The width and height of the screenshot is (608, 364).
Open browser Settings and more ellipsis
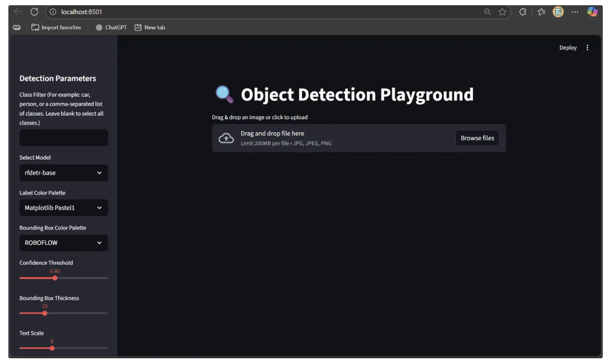click(x=575, y=12)
